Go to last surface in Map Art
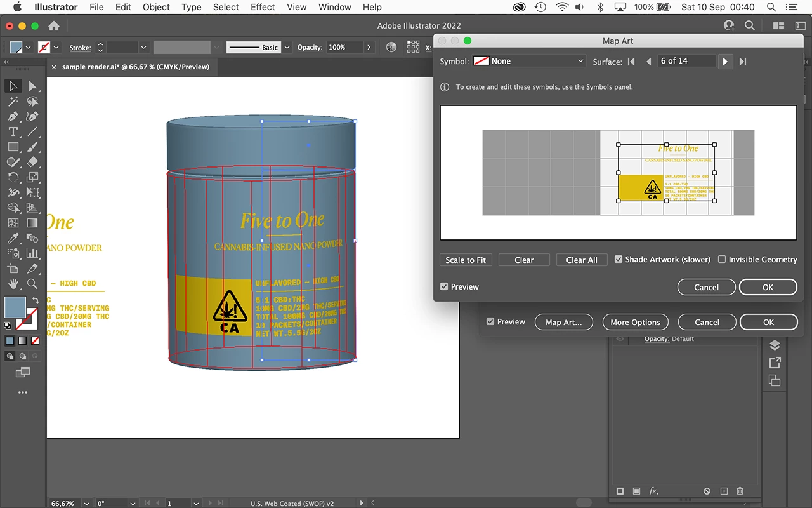 point(743,62)
